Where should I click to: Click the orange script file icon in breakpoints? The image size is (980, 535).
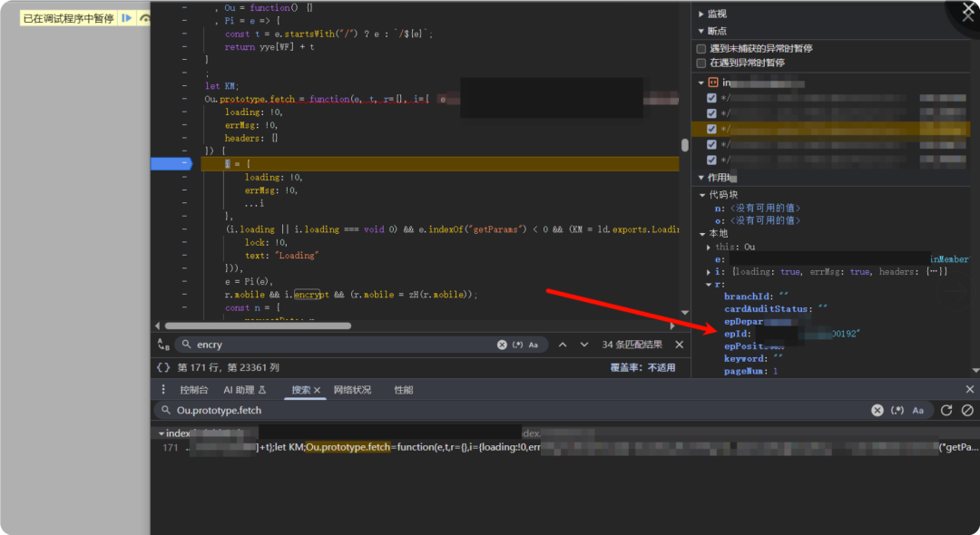tap(713, 83)
